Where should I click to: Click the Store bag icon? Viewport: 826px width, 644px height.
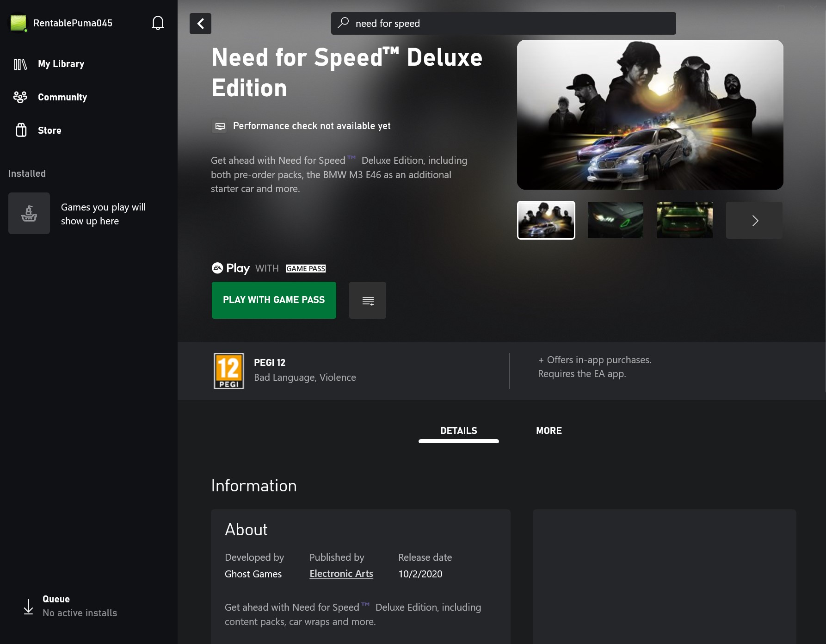(x=21, y=130)
